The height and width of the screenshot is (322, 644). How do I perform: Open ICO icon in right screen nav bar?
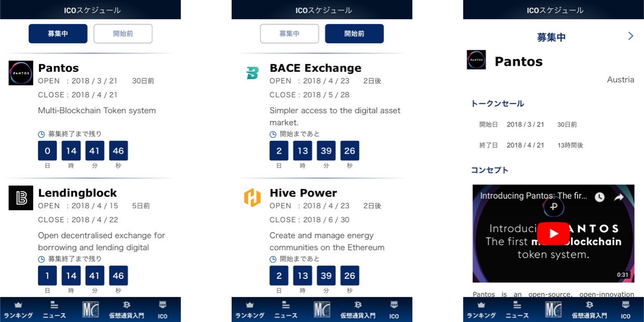coord(626,305)
